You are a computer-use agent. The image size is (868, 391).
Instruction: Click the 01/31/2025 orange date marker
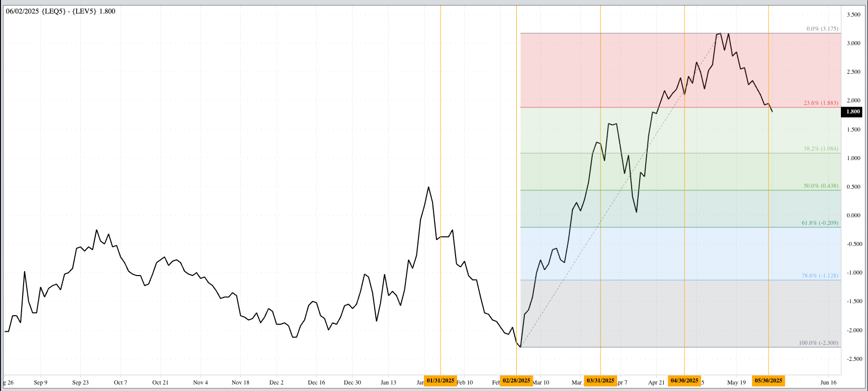(440, 380)
